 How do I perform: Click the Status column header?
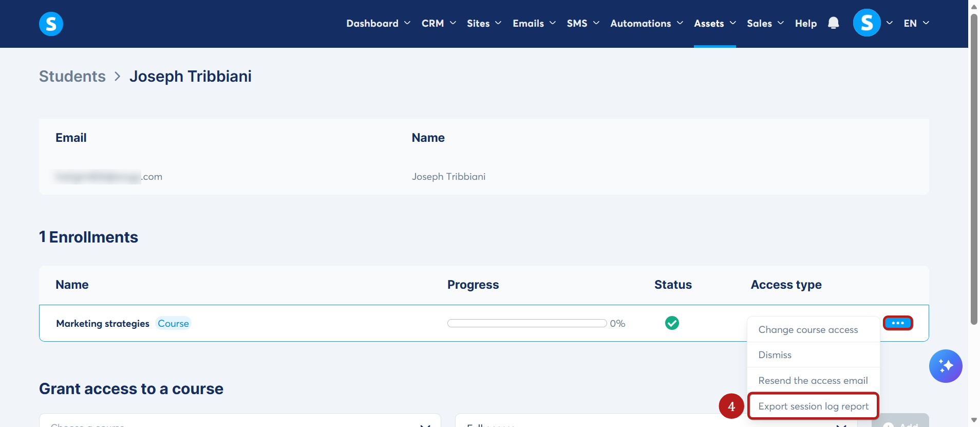673,285
